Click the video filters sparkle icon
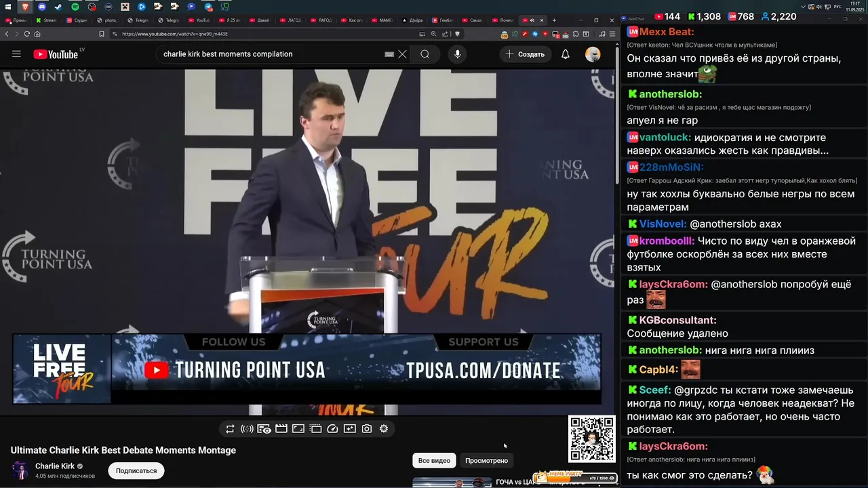 (x=350, y=428)
